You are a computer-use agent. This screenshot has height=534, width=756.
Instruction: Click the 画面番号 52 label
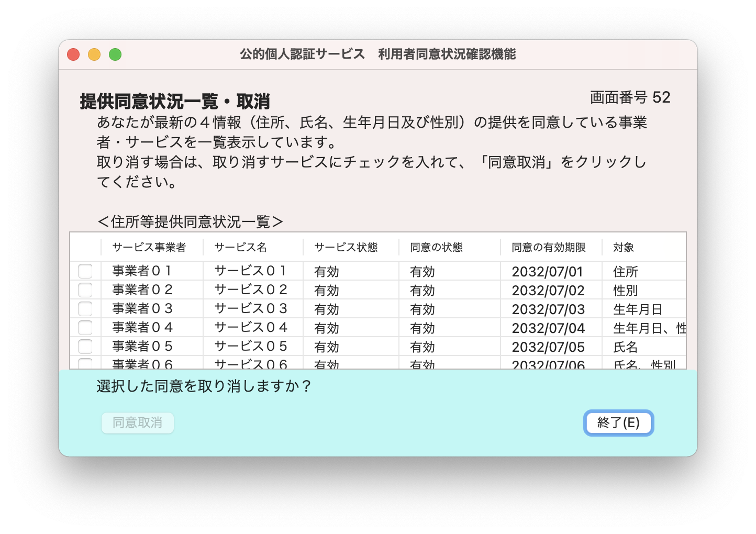click(x=630, y=97)
